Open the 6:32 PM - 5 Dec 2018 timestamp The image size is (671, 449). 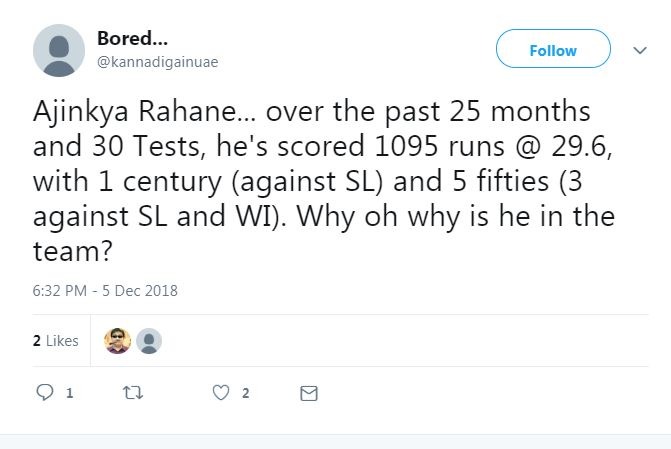click(x=105, y=291)
